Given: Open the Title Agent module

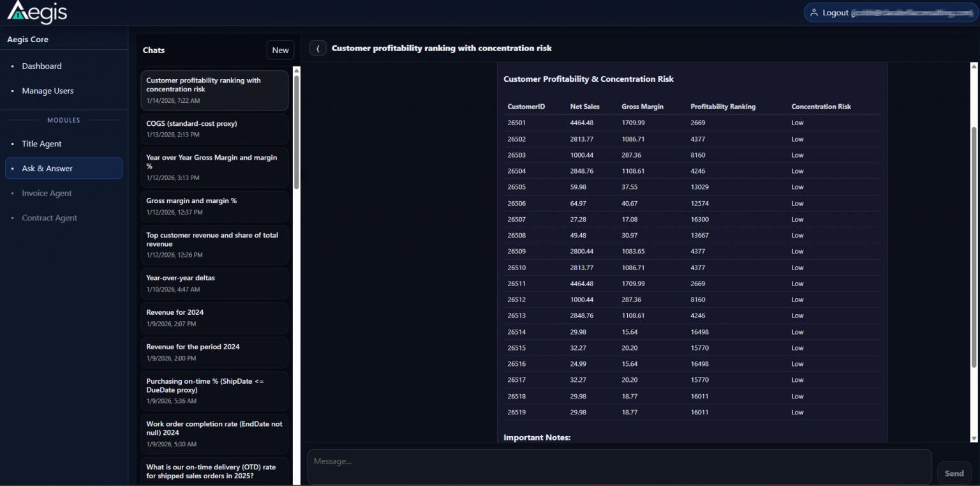Looking at the screenshot, I should coord(41,144).
